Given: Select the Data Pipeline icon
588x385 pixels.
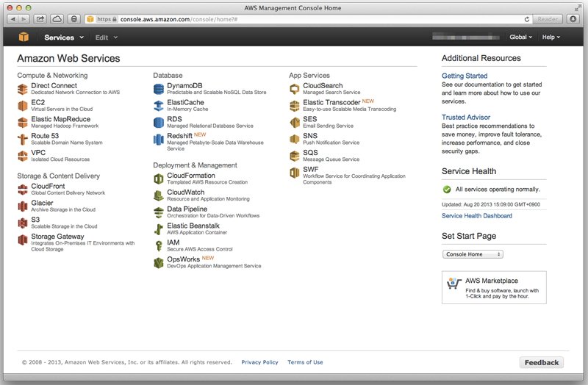Looking at the screenshot, I should pyautogui.click(x=159, y=212).
